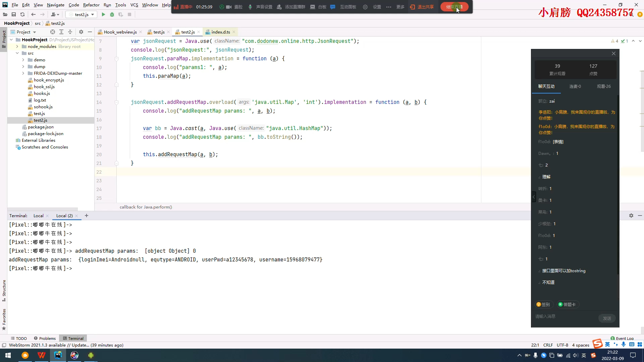Fold the function block at line 14

click(x=116, y=102)
